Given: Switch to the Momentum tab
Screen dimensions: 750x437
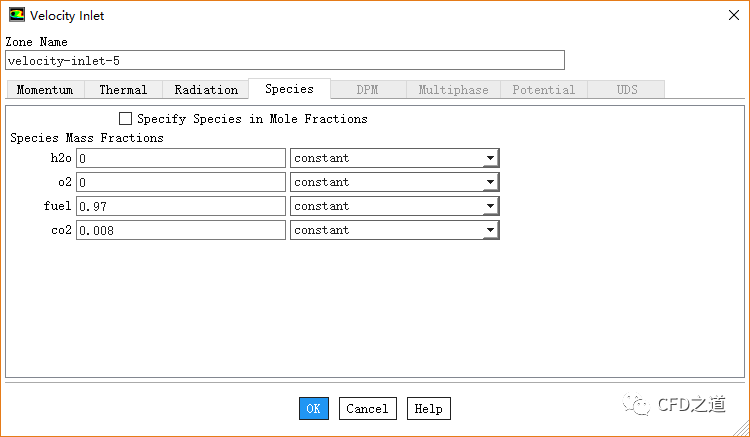Looking at the screenshot, I should pyautogui.click(x=45, y=90).
